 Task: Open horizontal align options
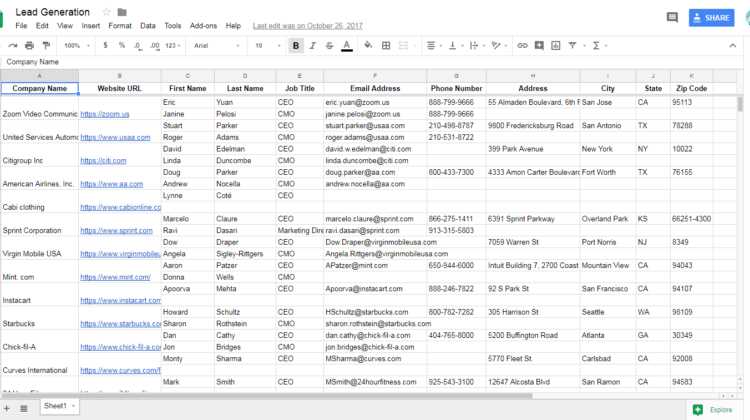click(x=434, y=45)
